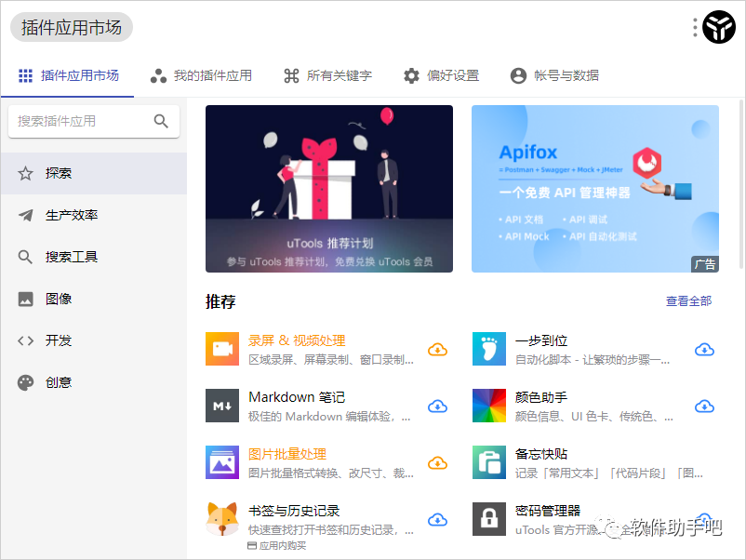Select 开发 category in sidebar
The image size is (746, 560).
pyautogui.click(x=94, y=340)
